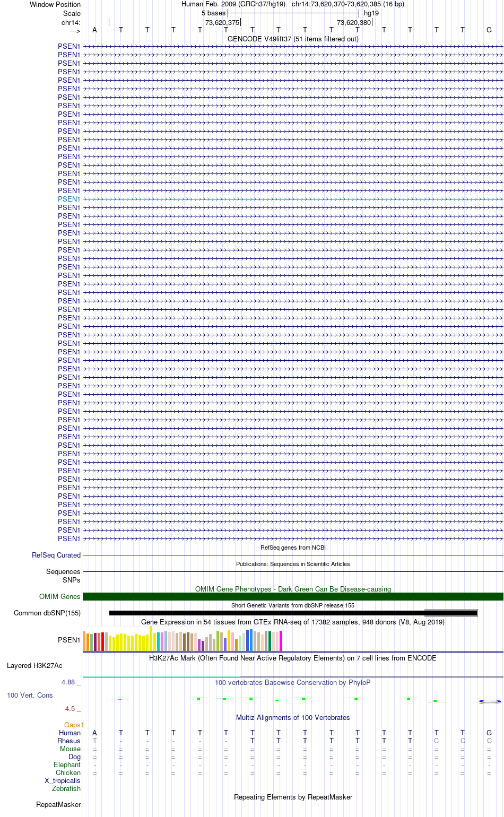Click the PSEN1 label beside GTEx bar chart
The image size is (504, 817).
69,640
